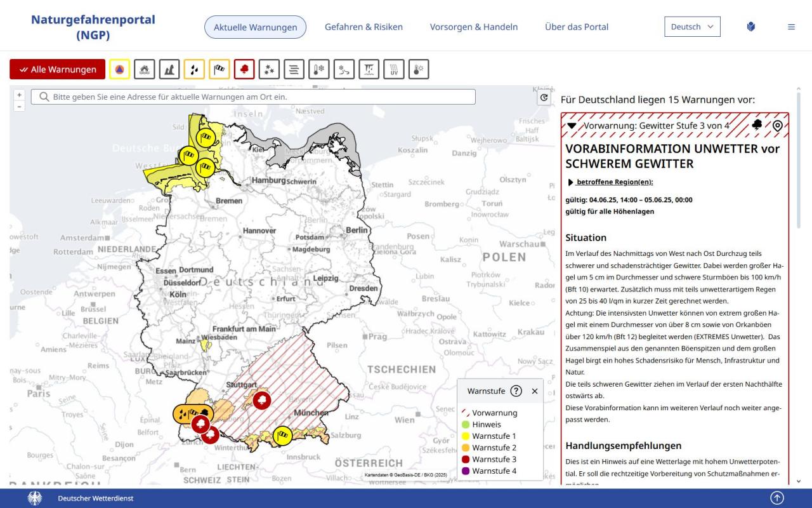This screenshot has height=508, width=812.
Task: Expand the betroffene Region(en) section
Action: (605, 182)
